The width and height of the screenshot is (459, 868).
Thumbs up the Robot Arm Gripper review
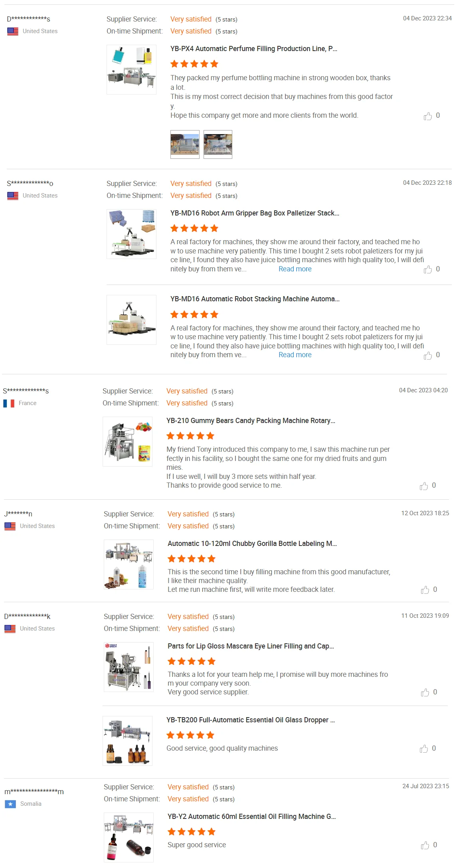click(x=428, y=270)
